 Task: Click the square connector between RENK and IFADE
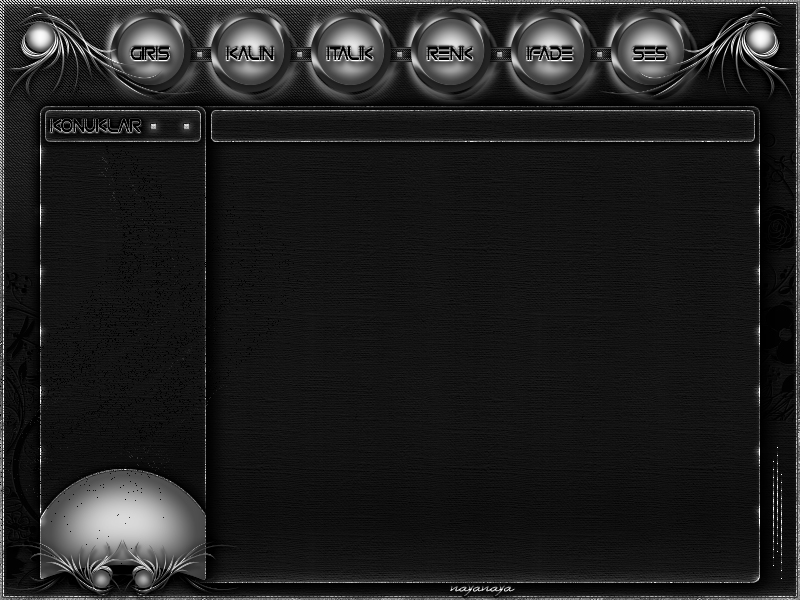click(x=500, y=55)
